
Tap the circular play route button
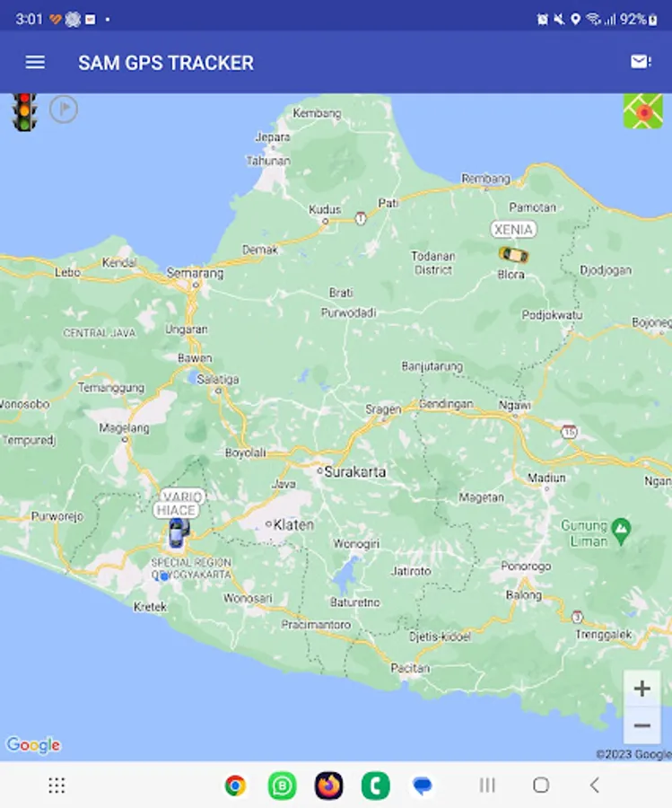tap(64, 110)
